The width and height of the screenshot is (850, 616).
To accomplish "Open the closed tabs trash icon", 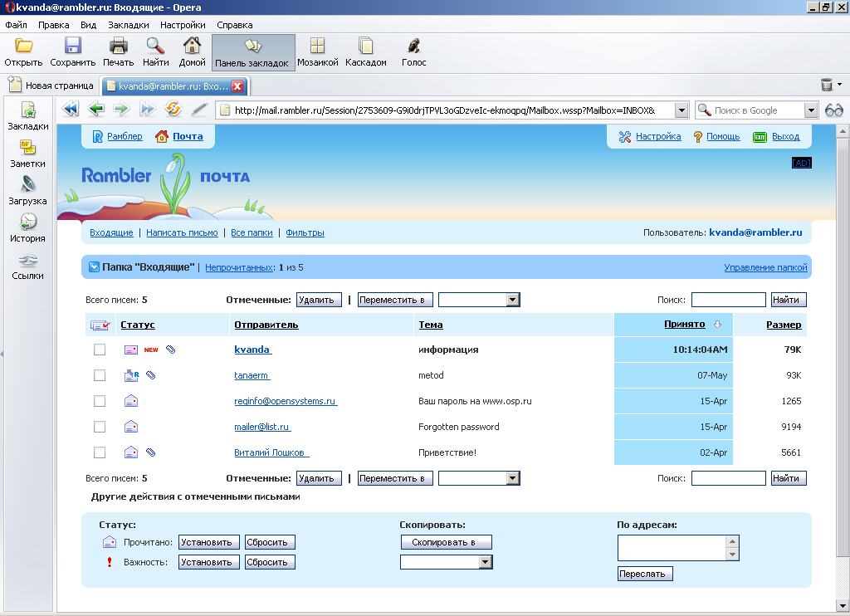I will point(826,85).
